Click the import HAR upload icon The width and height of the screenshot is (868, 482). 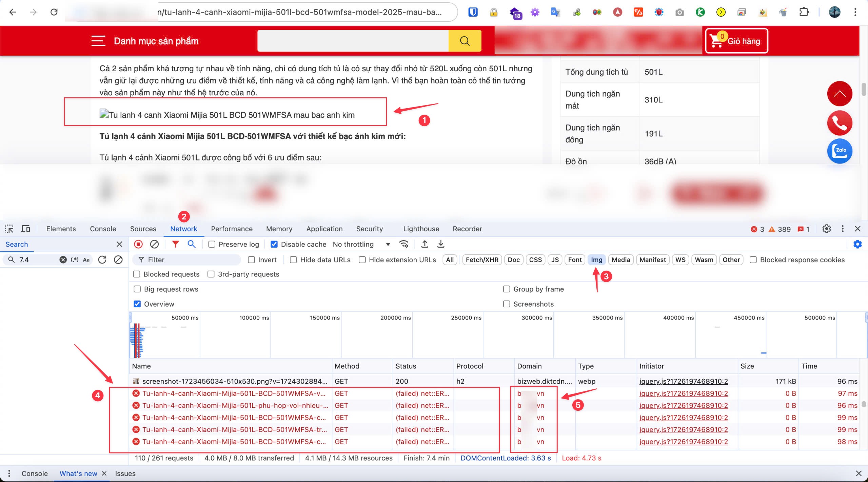point(425,244)
